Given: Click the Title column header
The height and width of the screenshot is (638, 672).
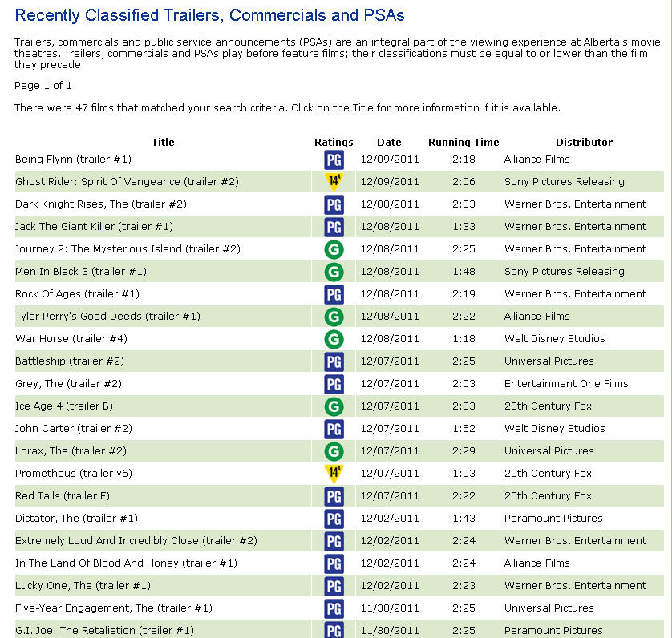Looking at the screenshot, I should click(x=163, y=142).
